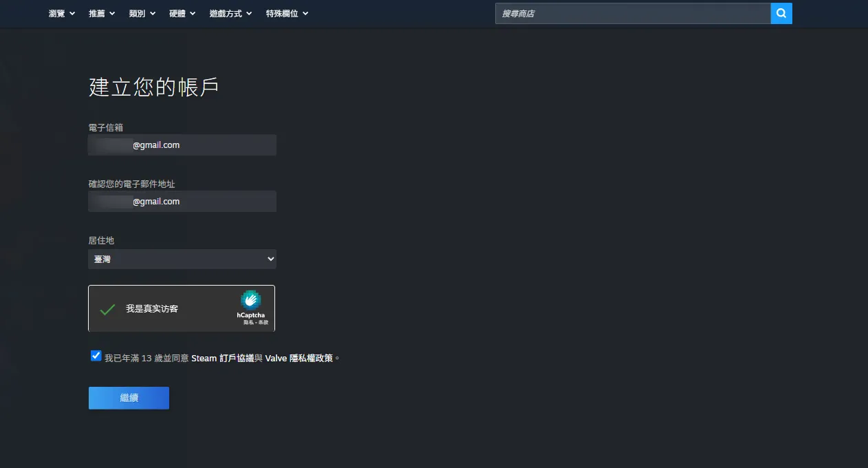The width and height of the screenshot is (868, 468).
Task: Open the 居住地 country dropdown
Action: click(182, 259)
